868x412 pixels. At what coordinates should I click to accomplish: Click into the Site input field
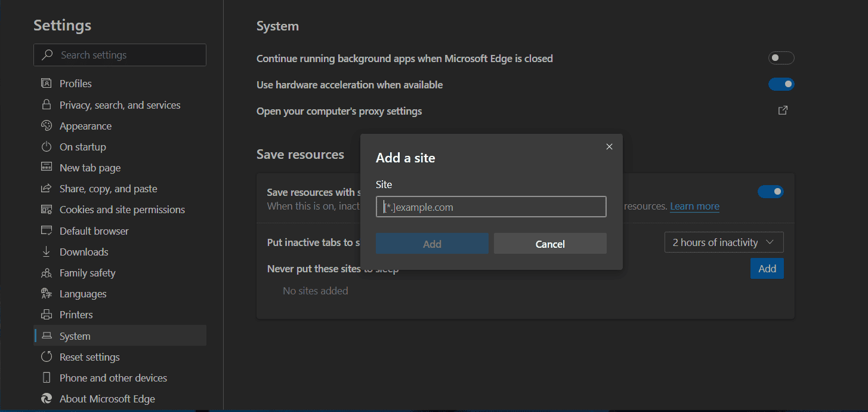491,207
